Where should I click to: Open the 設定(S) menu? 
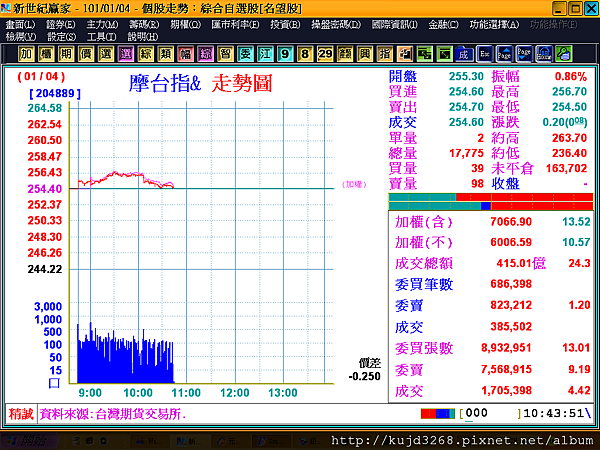point(61,37)
